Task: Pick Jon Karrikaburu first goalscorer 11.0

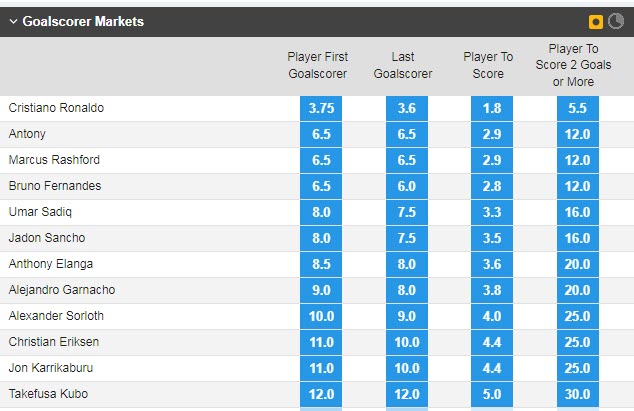Action: coord(321,368)
